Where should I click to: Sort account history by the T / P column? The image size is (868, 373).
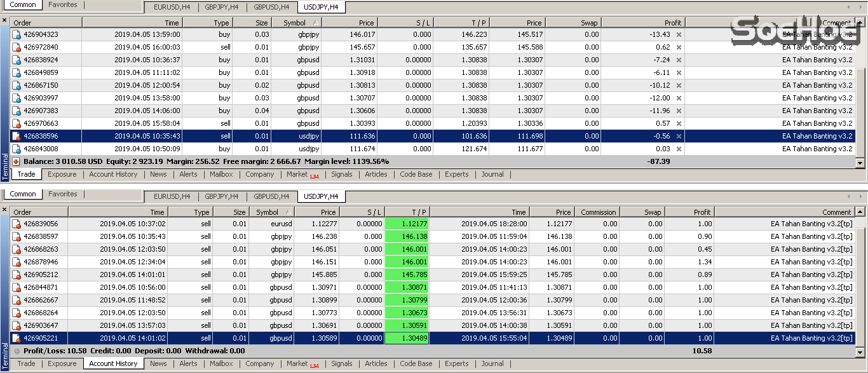click(407, 212)
